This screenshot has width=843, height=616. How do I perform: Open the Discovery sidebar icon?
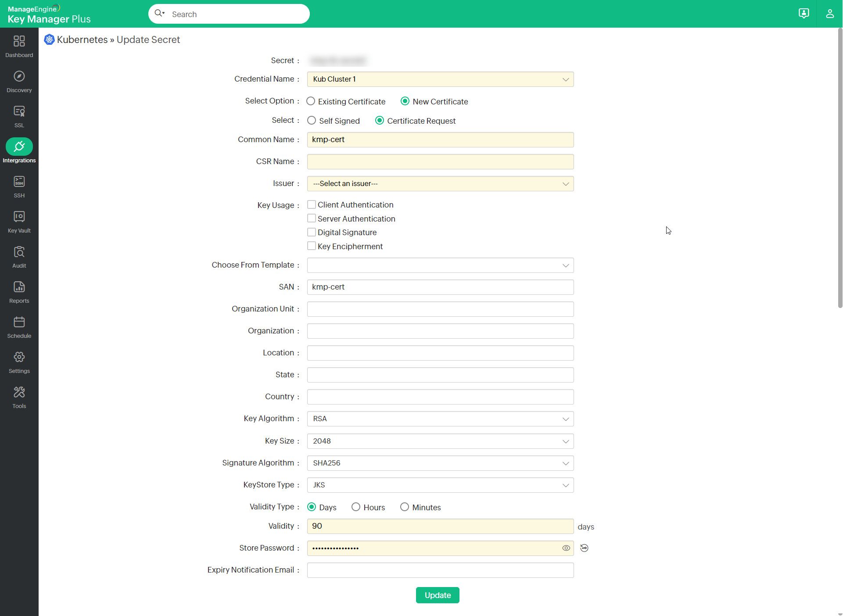click(19, 82)
